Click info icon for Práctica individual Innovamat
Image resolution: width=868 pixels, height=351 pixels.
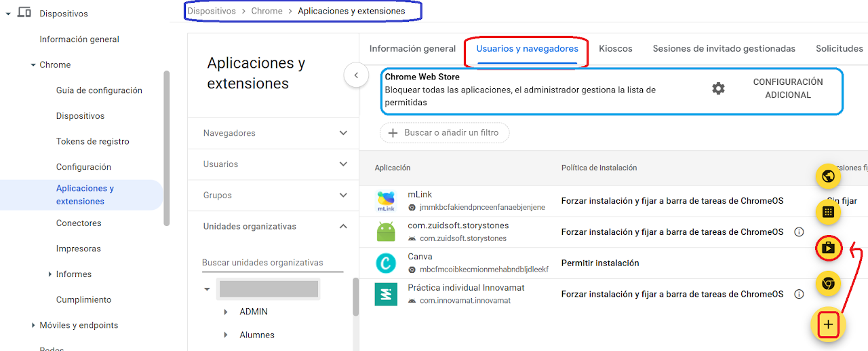799,294
